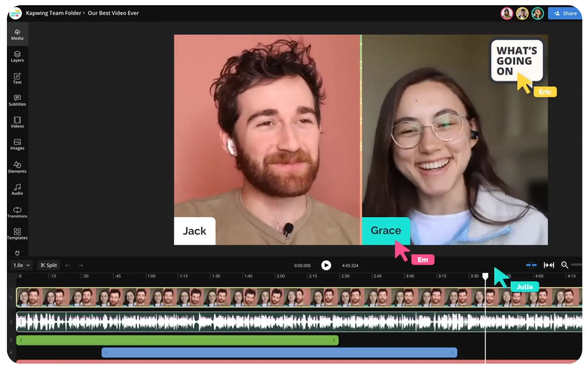Toggle timeline snapping on or off
The height and width of the screenshot is (370, 588).
point(531,265)
